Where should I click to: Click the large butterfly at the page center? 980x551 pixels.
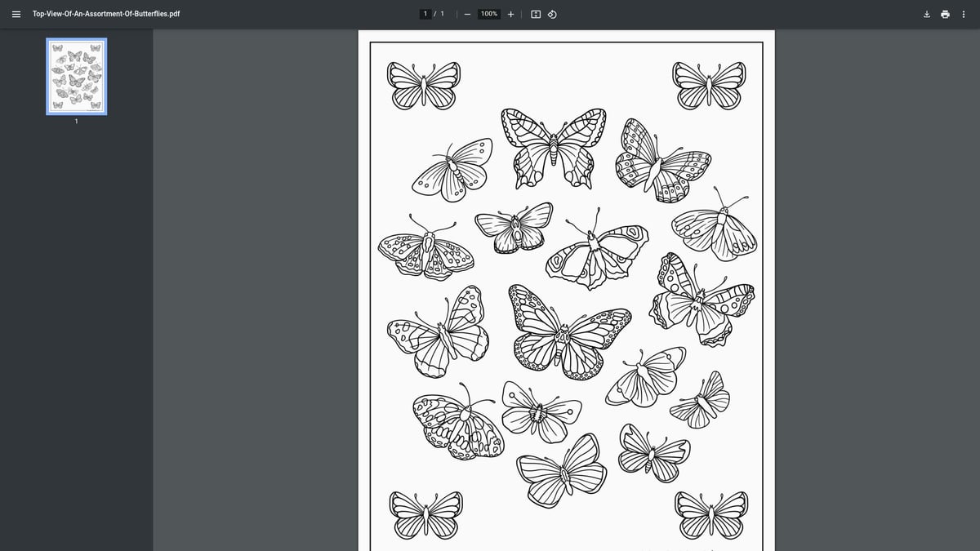click(563, 335)
